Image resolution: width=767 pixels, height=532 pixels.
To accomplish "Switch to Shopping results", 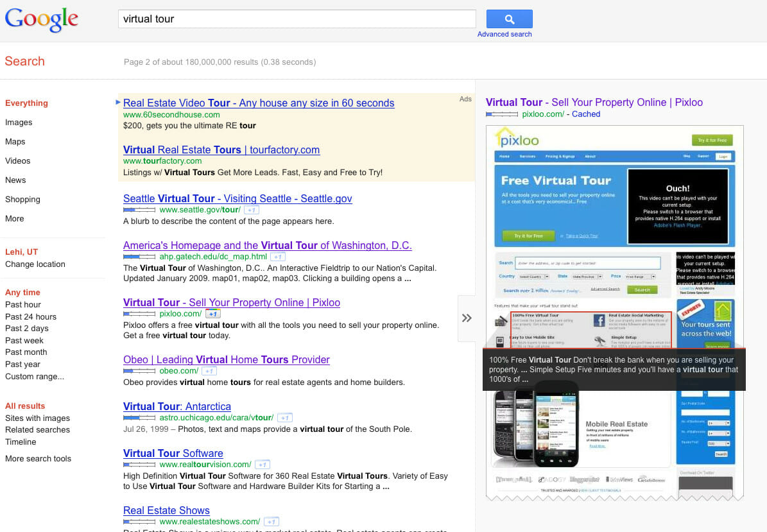I will click(x=22, y=200).
